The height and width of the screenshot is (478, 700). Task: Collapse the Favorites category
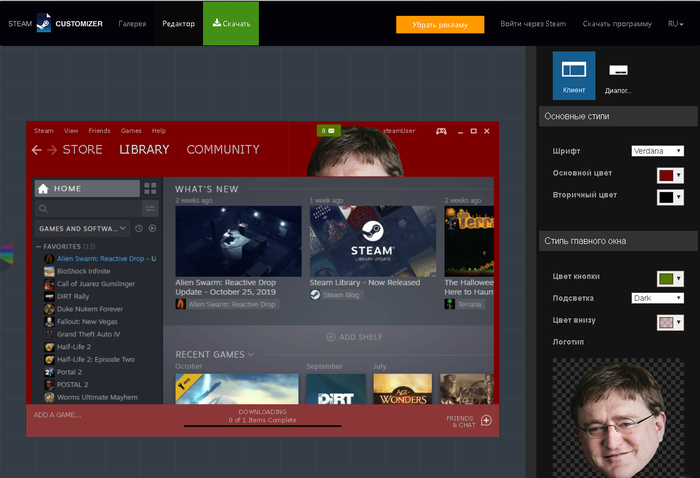pos(38,246)
